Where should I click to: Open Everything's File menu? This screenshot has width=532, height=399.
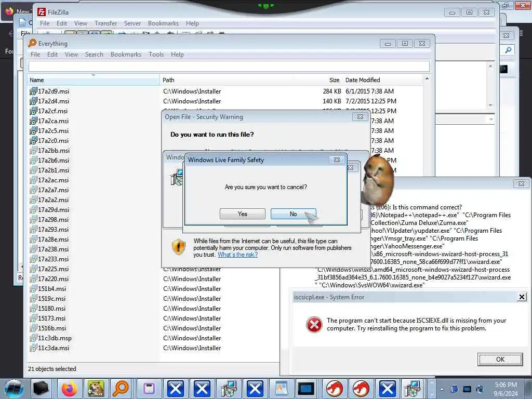pyautogui.click(x=35, y=54)
